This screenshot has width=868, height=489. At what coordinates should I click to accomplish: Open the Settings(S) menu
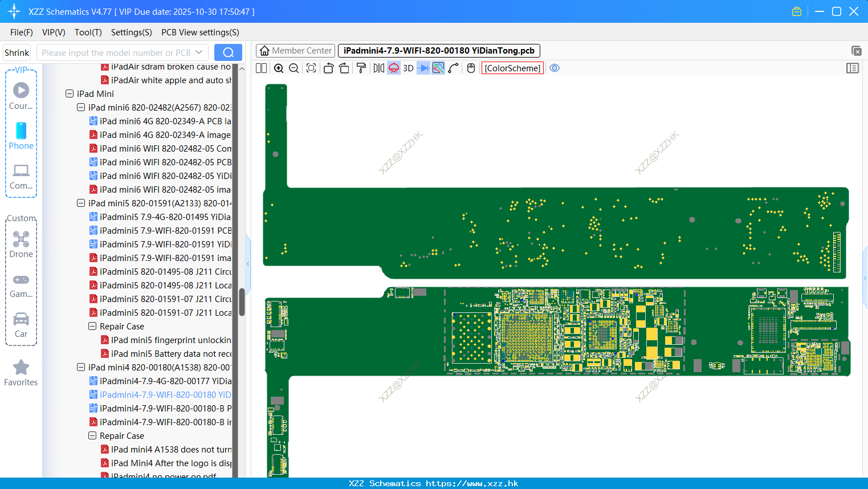pyautogui.click(x=132, y=32)
